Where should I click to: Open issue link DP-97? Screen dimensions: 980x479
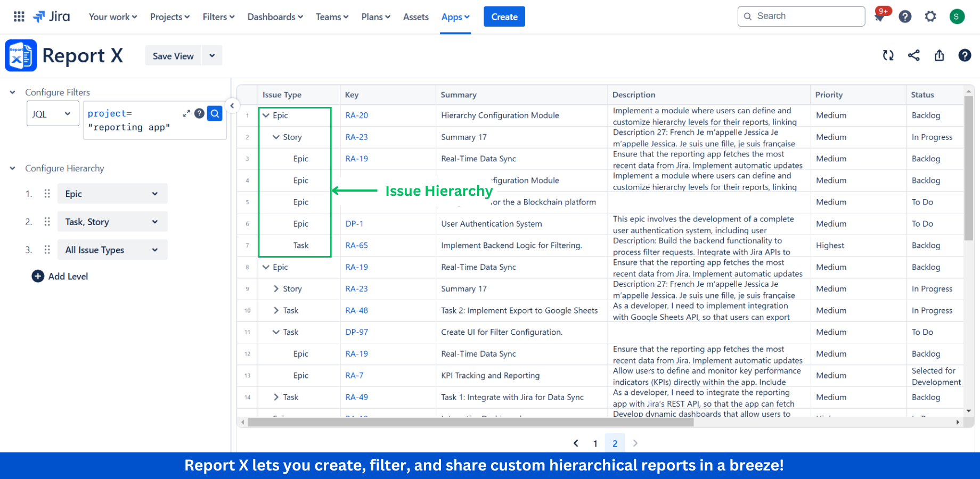356,332
